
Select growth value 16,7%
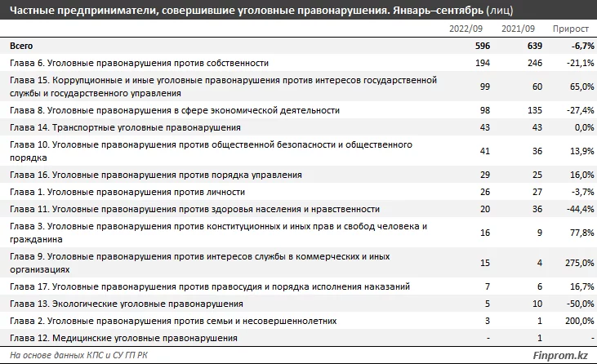click(581, 286)
